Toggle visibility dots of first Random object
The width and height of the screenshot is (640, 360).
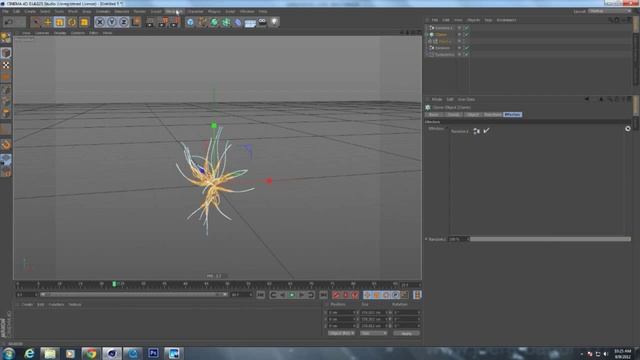pos(459,28)
